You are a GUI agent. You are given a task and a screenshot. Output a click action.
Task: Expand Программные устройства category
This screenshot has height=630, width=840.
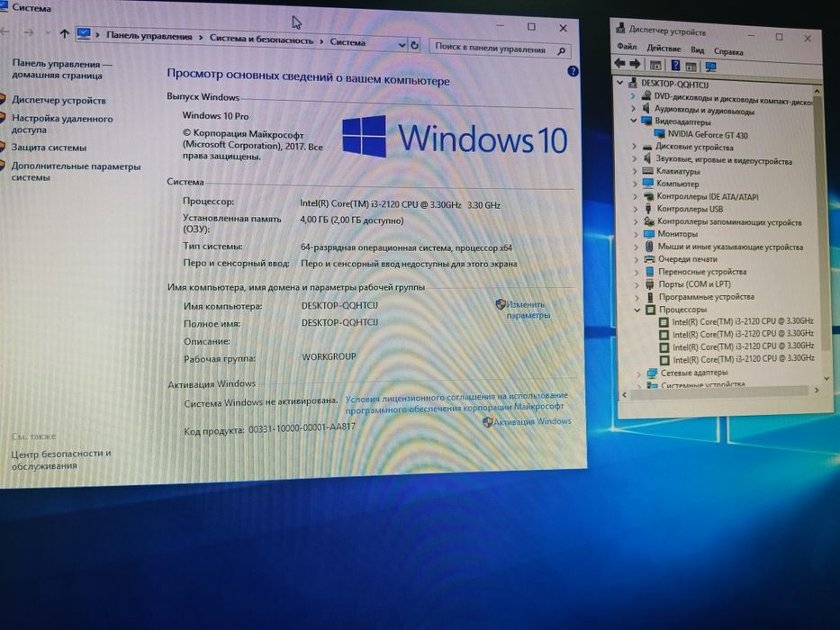tap(637, 297)
